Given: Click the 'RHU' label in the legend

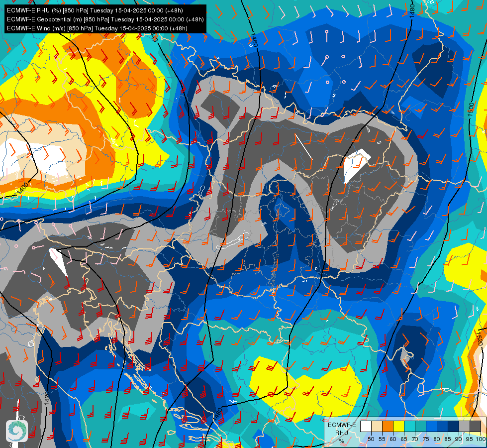Looking at the screenshot, I should click(342, 433).
